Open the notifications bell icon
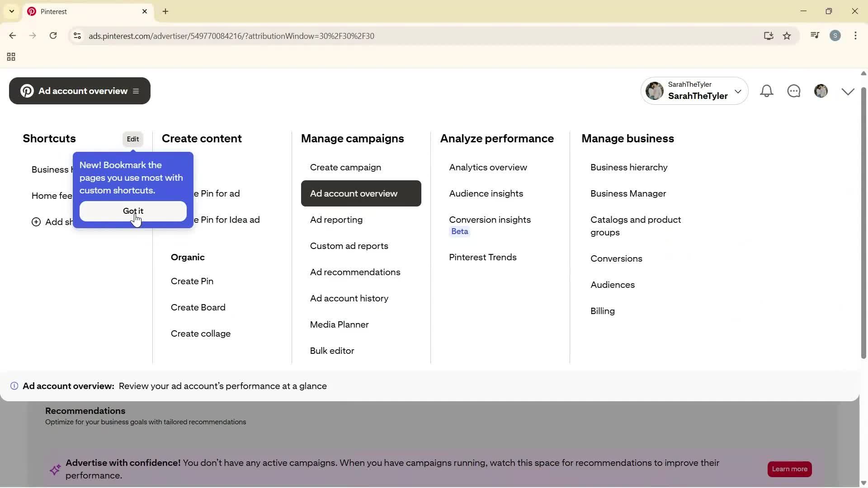Image resolution: width=868 pixels, height=488 pixels. (x=767, y=91)
